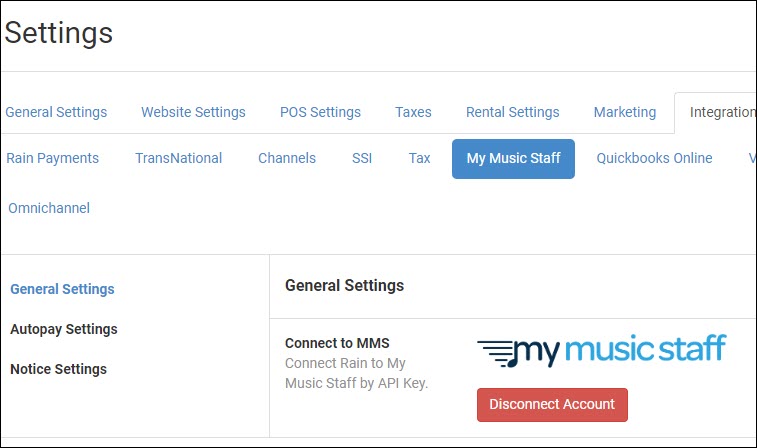The width and height of the screenshot is (757, 448).
Task: Open the Rain Payments integration
Action: click(x=52, y=158)
